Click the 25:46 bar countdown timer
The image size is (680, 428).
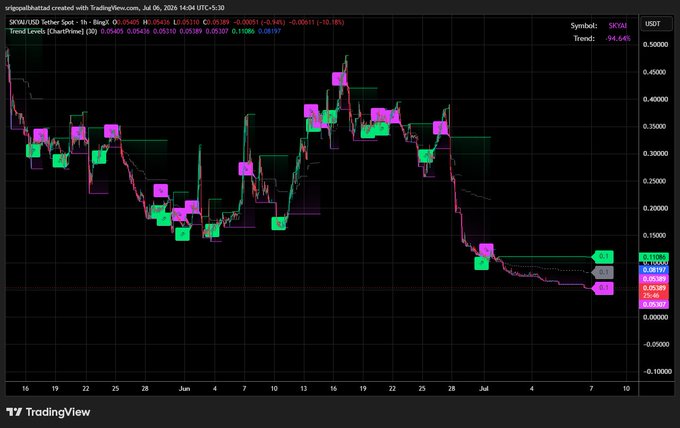coord(651,295)
